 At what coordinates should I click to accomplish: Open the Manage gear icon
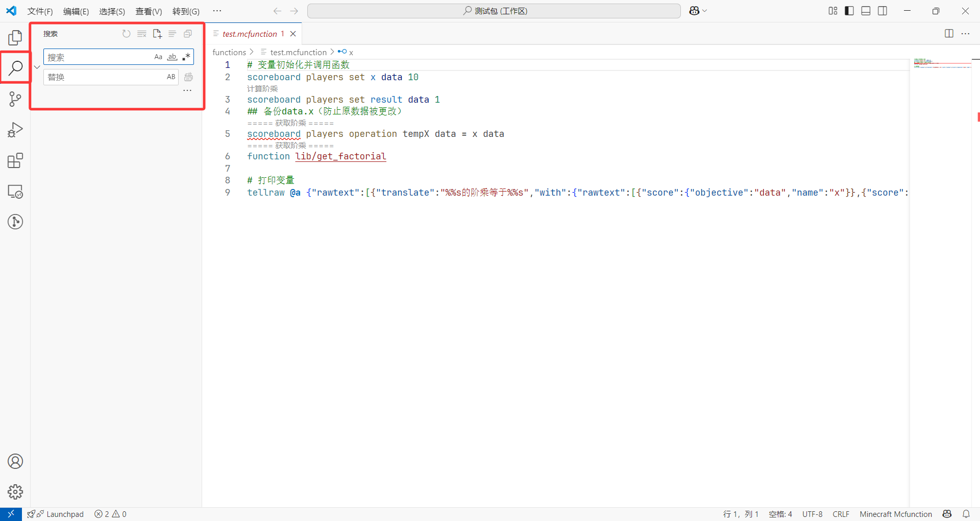(15, 492)
